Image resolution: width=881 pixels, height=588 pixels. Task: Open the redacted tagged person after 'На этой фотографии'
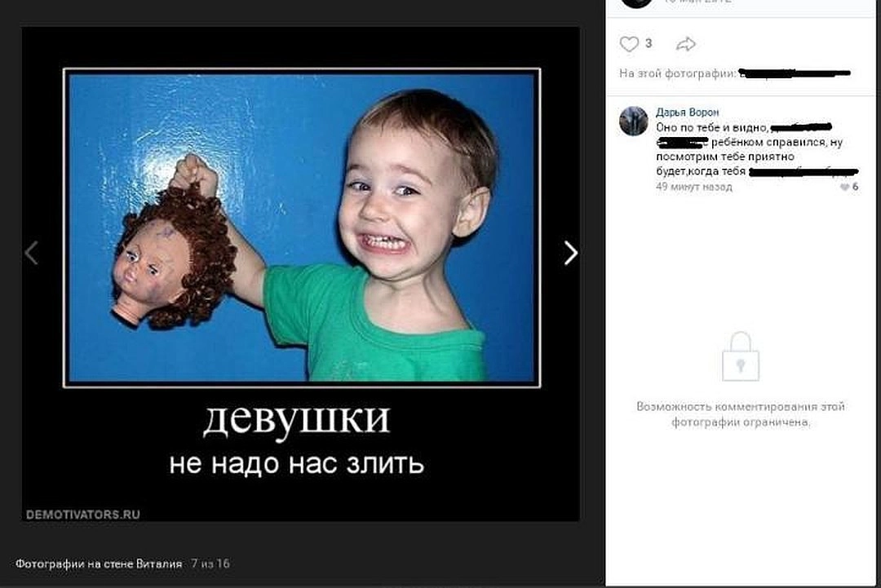coord(795,73)
